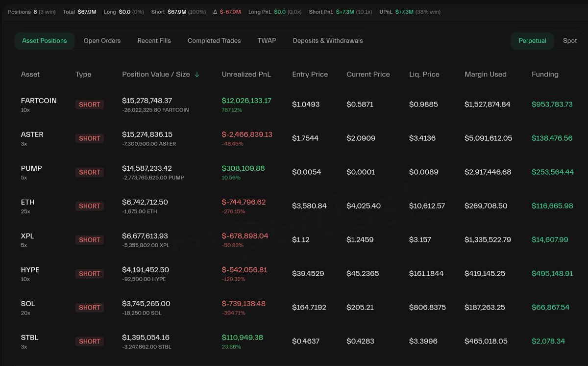588x366 pixels.
Task: Open the Deposits & Withdrawals tab
Action: tap(328, 41)
